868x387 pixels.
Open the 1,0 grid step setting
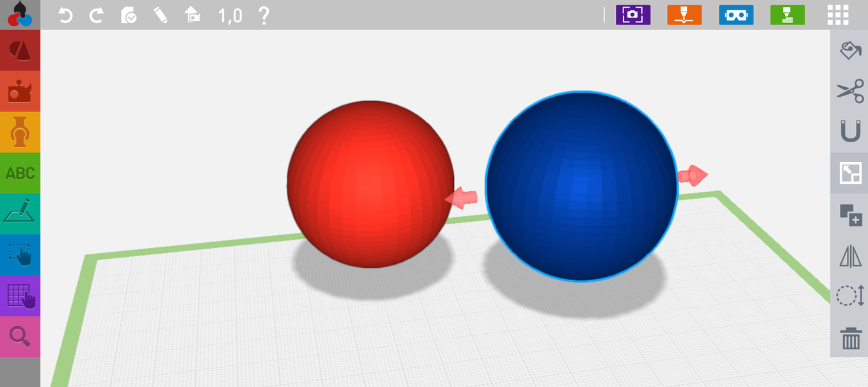tap(230, 15)
